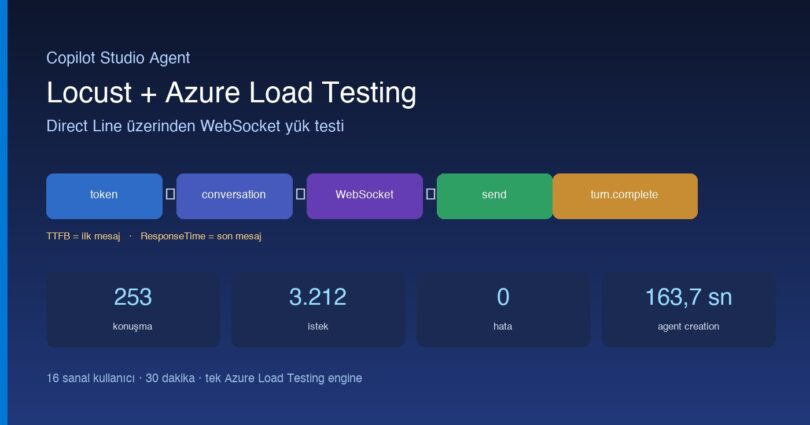Select the Direct Line üzerinden WebSocket subtitle
This screenshot has height=425, width=810.
click(195, 126)
